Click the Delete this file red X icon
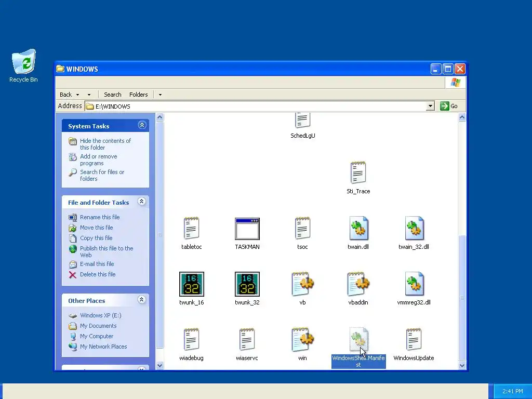The image size is (532, 399). click(72, 274)
